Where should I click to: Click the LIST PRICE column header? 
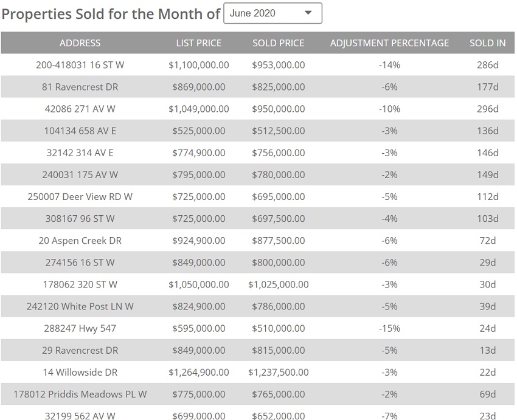[199, 43]
